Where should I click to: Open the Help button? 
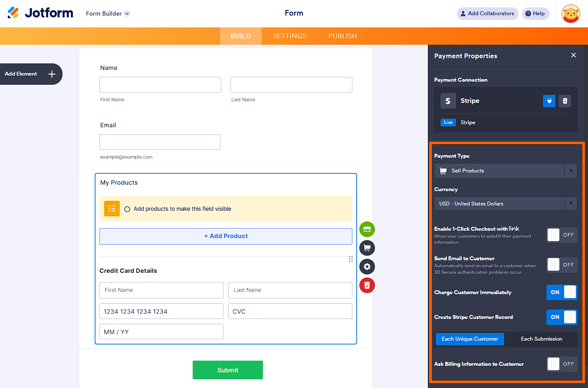click(535, 13)
